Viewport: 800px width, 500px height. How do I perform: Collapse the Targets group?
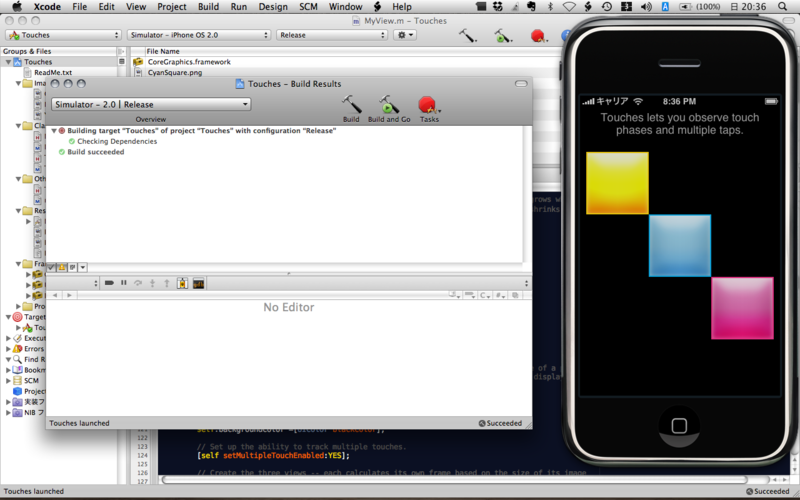(x=8, y=317)
